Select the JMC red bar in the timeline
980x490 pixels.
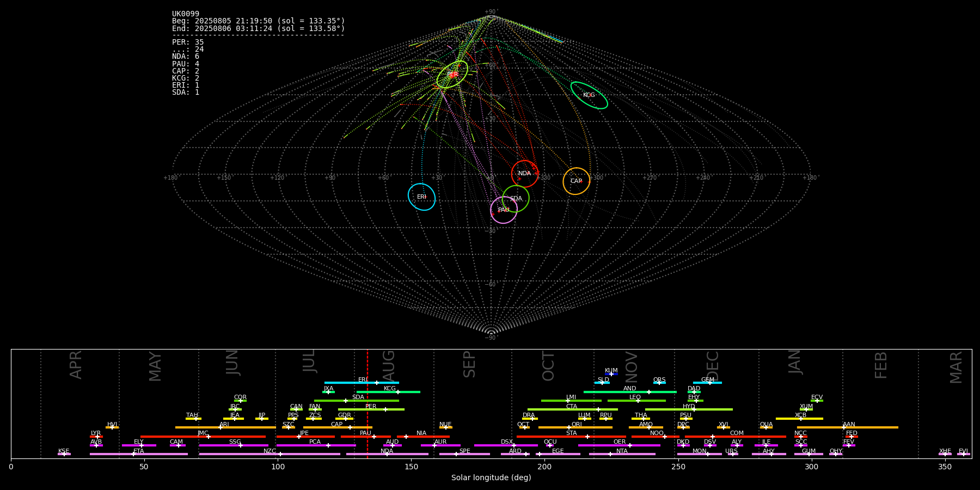[203, 437]
